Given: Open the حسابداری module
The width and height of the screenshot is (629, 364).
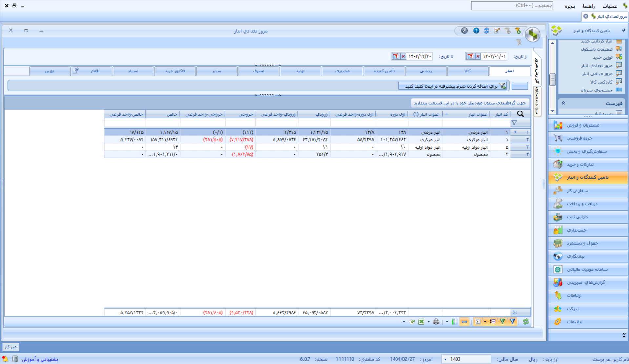Looking at the screenshot, I should pos(588,230).
